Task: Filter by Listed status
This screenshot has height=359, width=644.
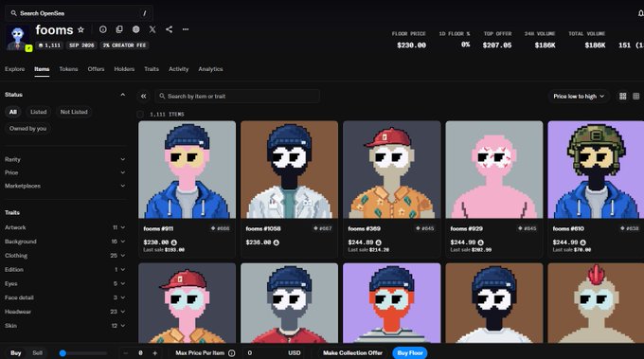Action: click(38, 112)
